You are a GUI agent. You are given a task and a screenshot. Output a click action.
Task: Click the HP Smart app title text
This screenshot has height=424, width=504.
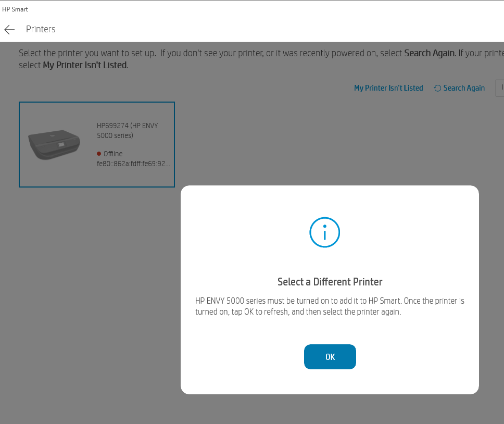pyautogui.click(x=15, y=9)
